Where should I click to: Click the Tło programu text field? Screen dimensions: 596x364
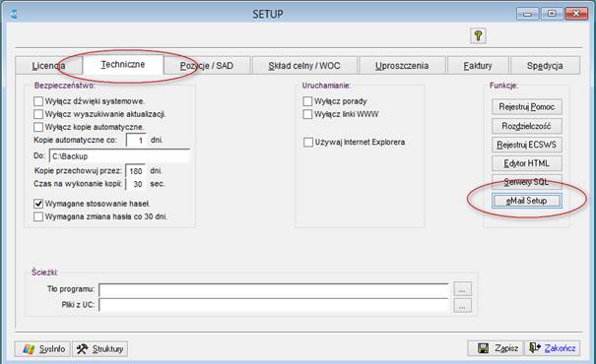click(x=274, y=290)
